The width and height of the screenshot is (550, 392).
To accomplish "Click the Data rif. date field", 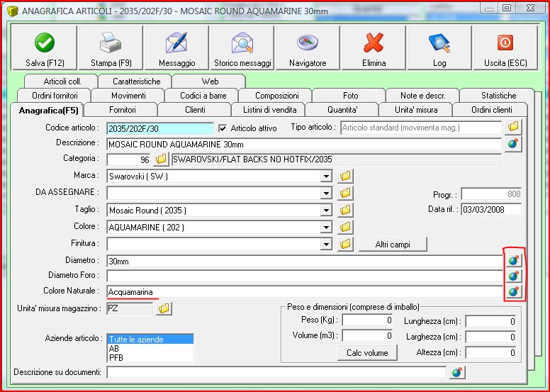I will point(491,210).
